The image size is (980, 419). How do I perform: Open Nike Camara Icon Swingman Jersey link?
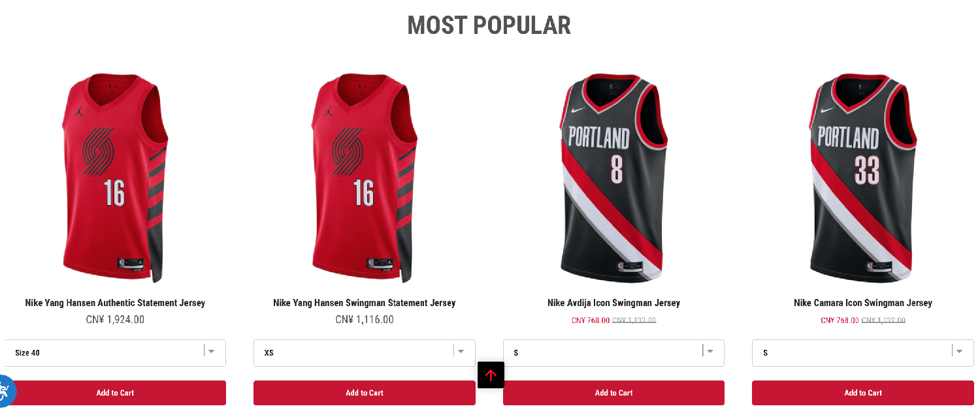coord(863,303)
